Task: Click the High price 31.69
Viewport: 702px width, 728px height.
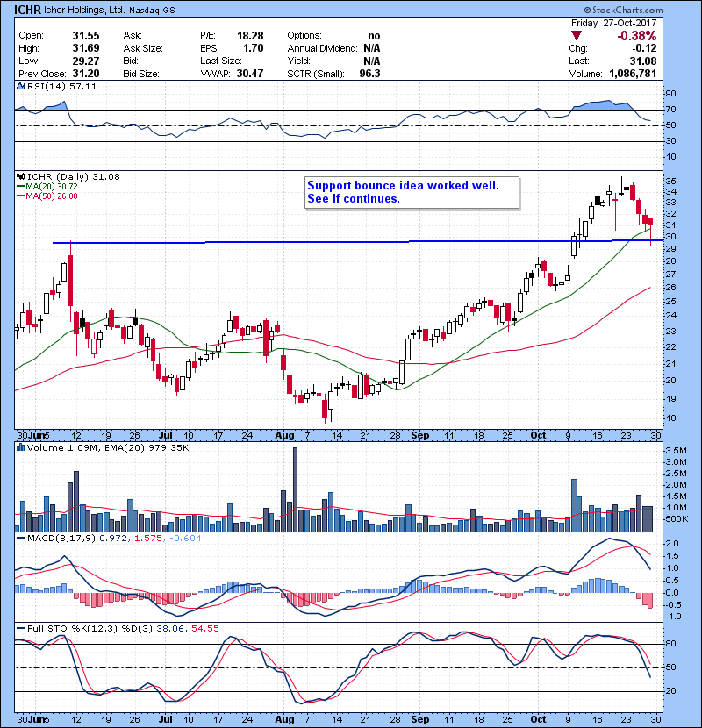Action: pyautogui.click(x=86, y=48)
